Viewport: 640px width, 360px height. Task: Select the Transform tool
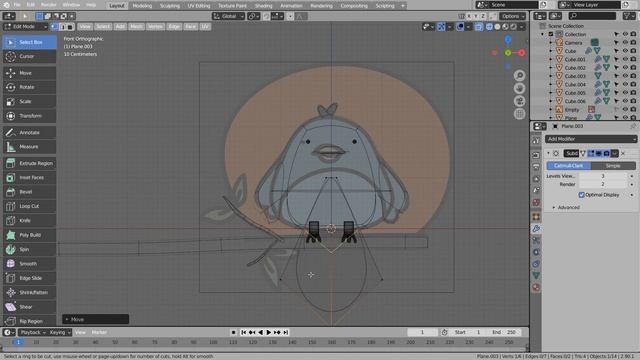pos(29,116)
